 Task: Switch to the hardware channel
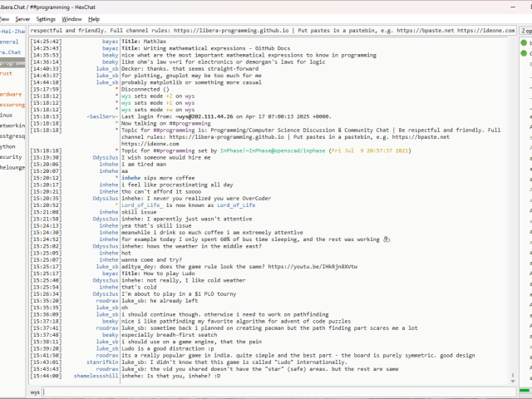click(x=11, y=94)
